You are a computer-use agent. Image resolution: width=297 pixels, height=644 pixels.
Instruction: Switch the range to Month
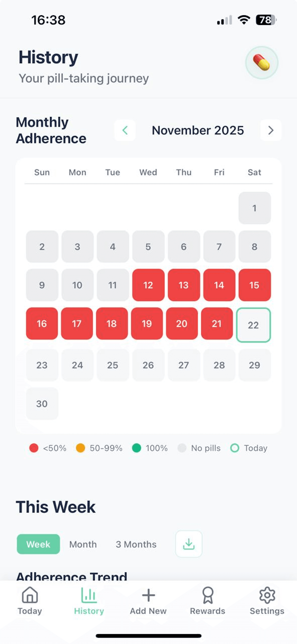click(x=83, y=544)
